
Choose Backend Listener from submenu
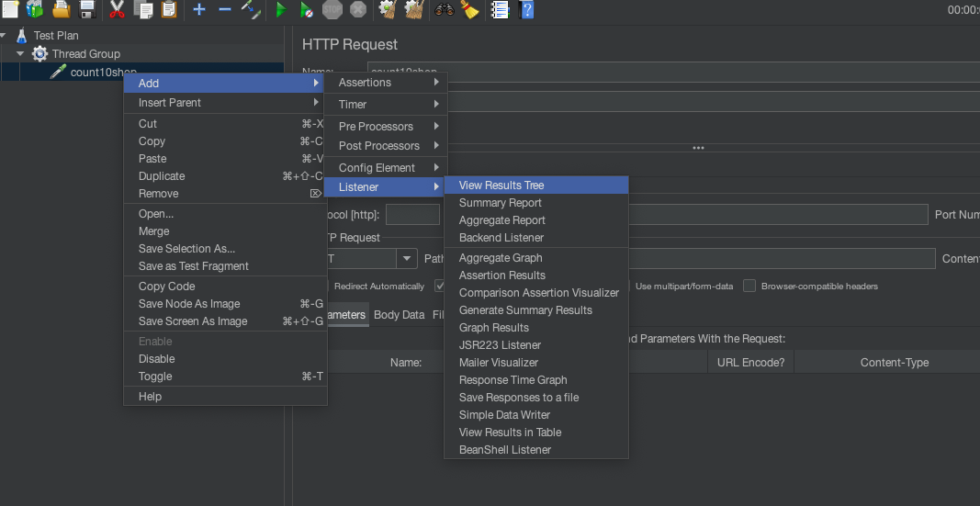click(x=536, y=237)
